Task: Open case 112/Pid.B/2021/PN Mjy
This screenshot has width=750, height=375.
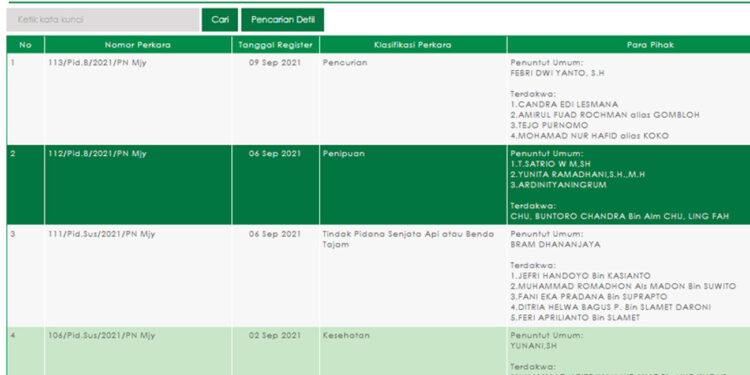Action: point(98,154)
